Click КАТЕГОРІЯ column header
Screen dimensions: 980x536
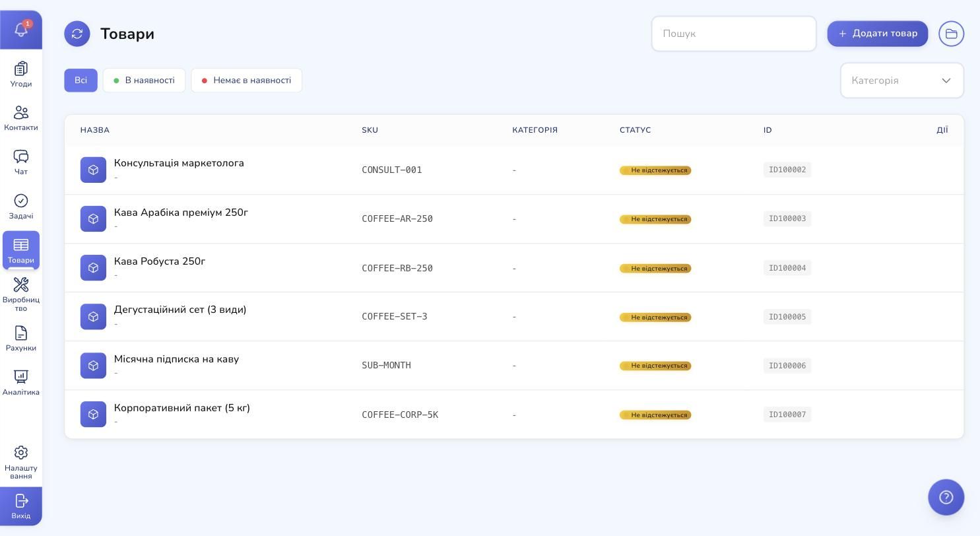point(535,130)
